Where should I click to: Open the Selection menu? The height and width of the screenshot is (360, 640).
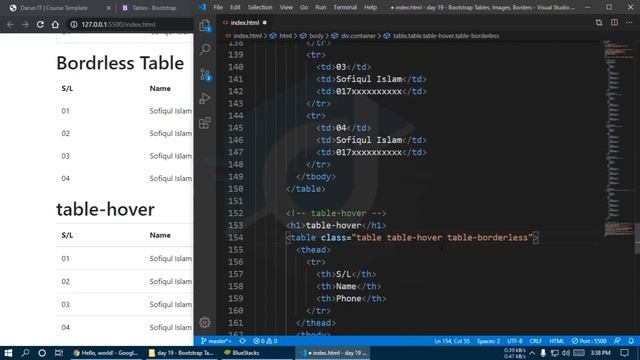(x=260, y=7)
